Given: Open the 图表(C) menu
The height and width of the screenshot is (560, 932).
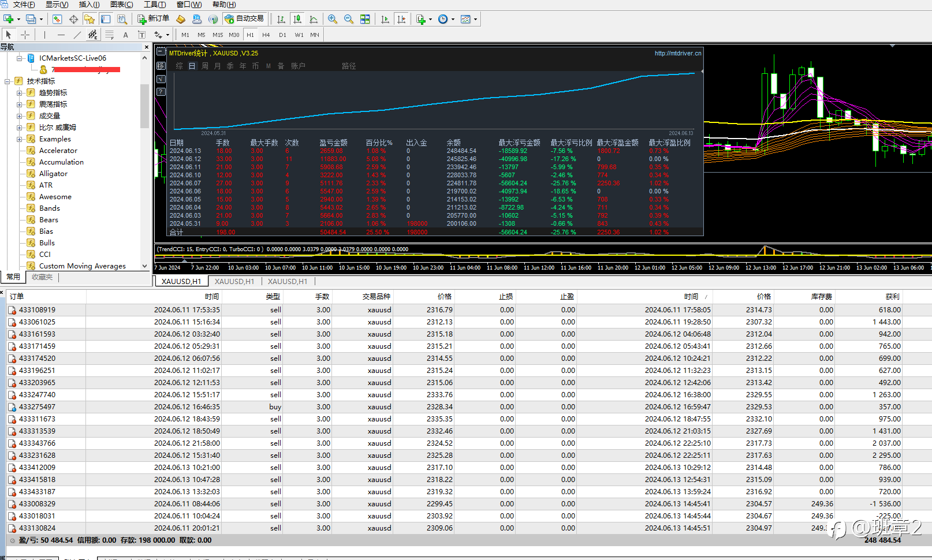Looking at the screenshot, I should tap(121, 5).
